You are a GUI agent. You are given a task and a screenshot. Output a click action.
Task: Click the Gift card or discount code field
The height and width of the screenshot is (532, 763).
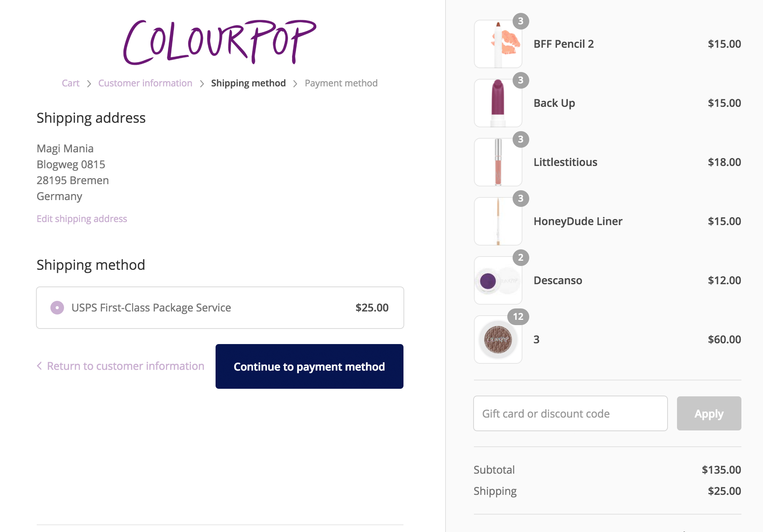pyautogui.click(x=570, y=413)
